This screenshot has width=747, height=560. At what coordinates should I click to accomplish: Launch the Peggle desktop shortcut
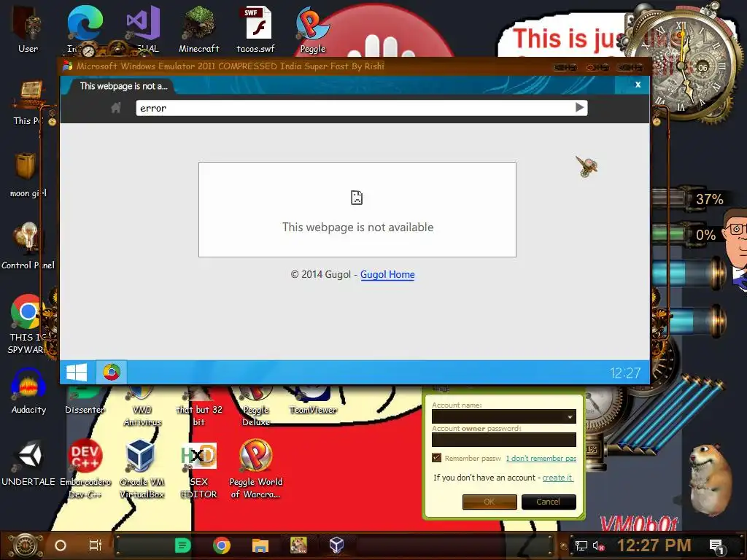click(312, 28)
